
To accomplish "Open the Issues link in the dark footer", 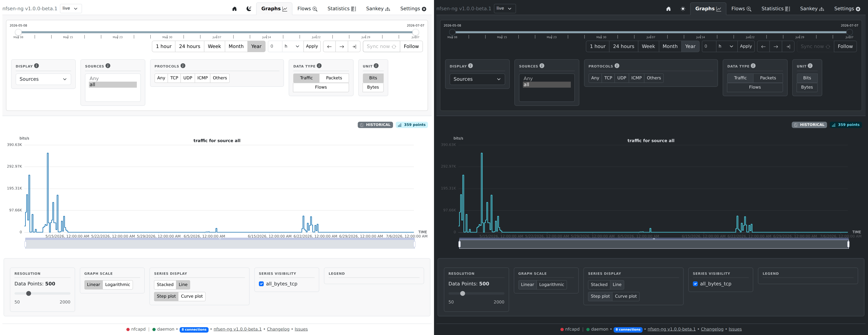I will click(735, 329).
